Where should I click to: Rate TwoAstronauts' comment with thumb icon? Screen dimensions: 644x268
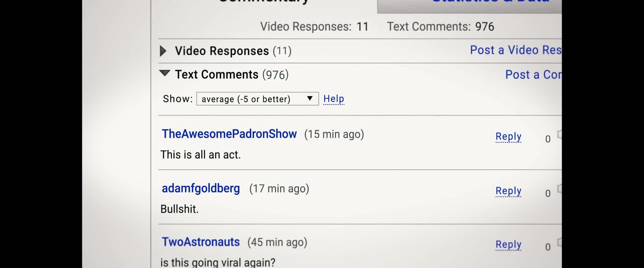click(x=559, y=242)
